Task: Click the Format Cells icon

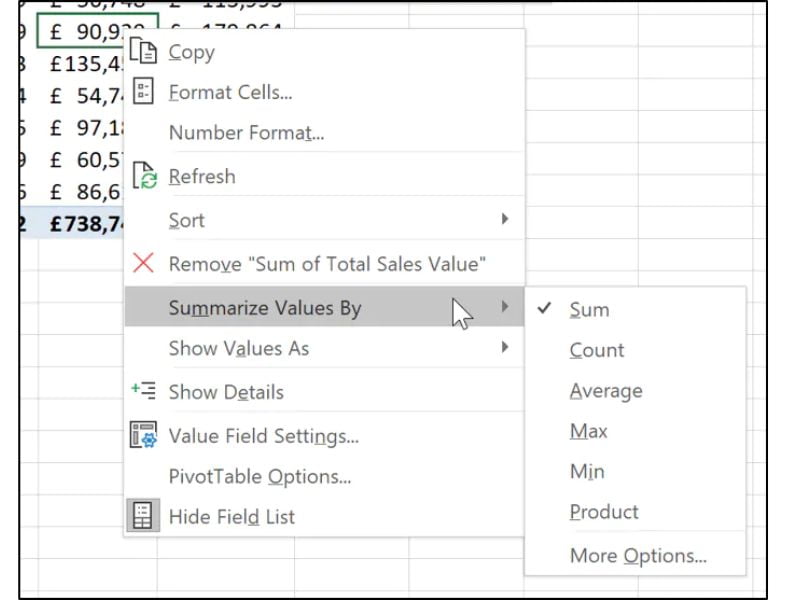Action: click(x=143, y=91)
